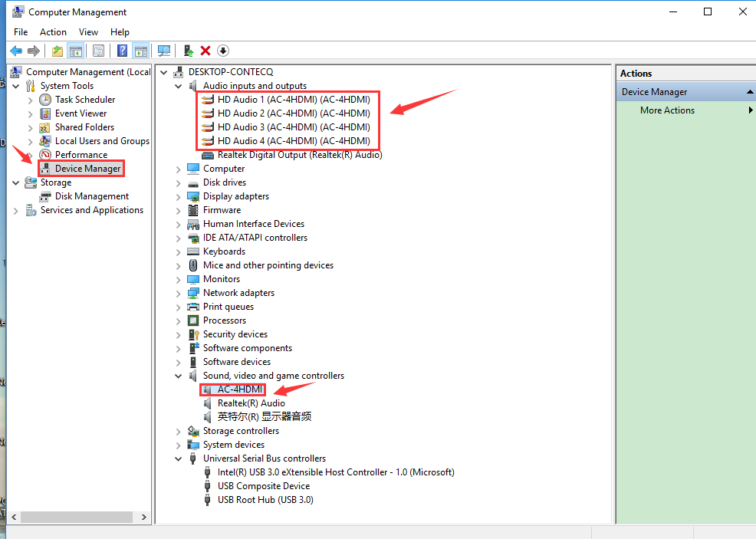Click the Security devices category icon

(x=193, y=334)
